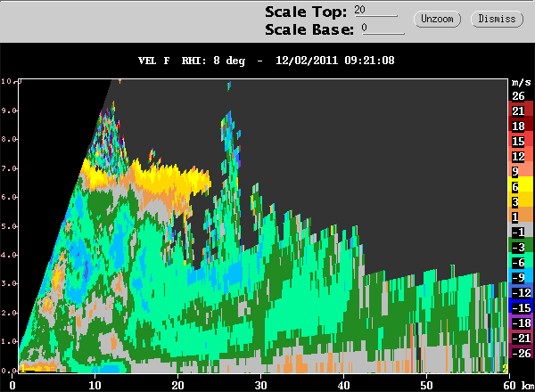Choose the -6 m/s bright green swatch
This screenshot has width=535, height=392.
click(x=521, y=262)
